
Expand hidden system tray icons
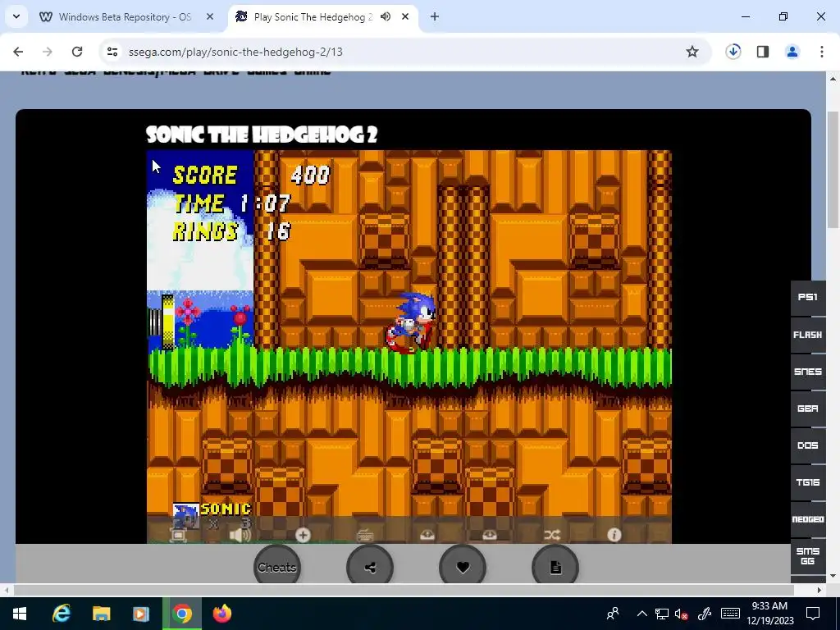coord(641,614)
